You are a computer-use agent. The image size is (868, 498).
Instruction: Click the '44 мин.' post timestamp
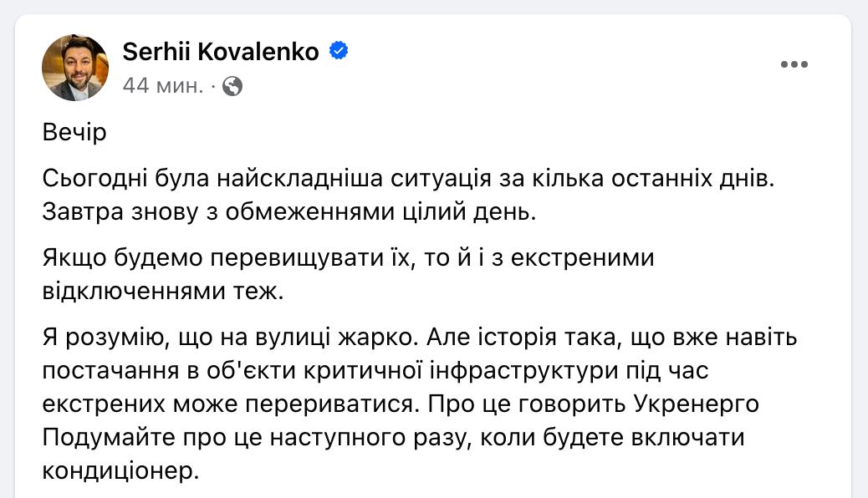click(x=162, y=85)
